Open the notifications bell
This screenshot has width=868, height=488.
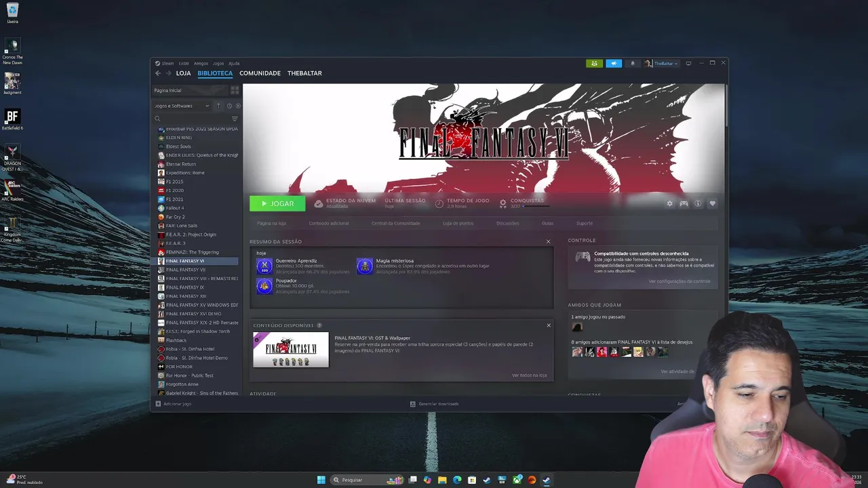[633, 63]
